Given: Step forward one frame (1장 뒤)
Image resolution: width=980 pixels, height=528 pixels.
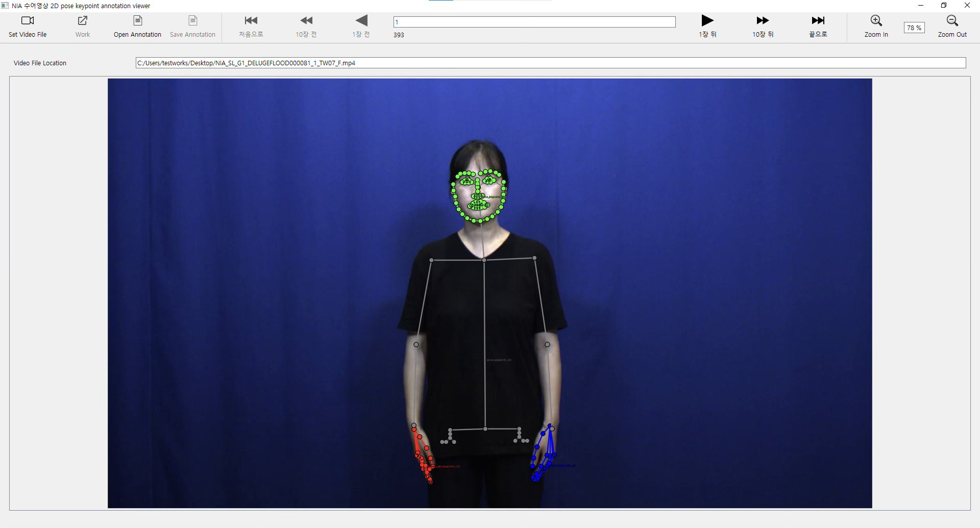Looking at the screenshot, I should tap(707, 26).
